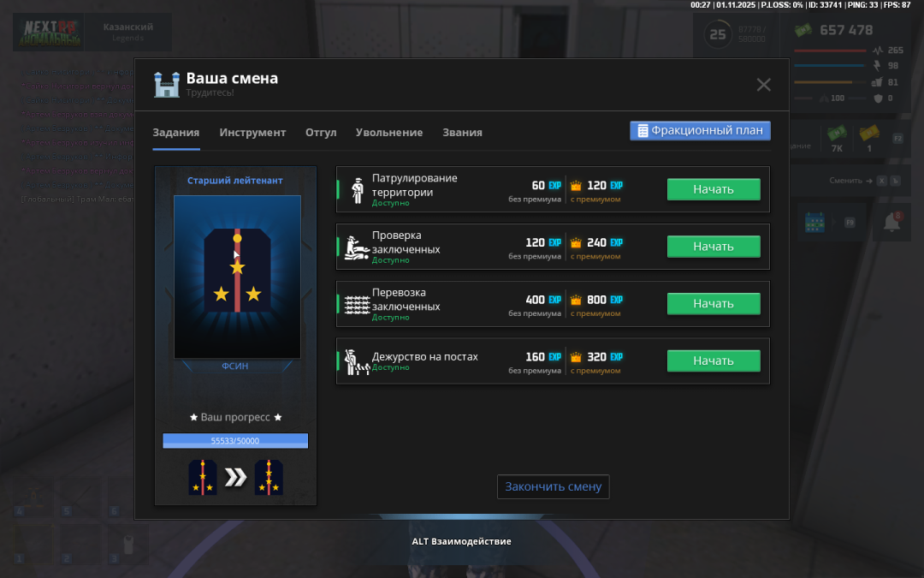
Task: Open the Фракционный план button
Action: click(701, 131)
